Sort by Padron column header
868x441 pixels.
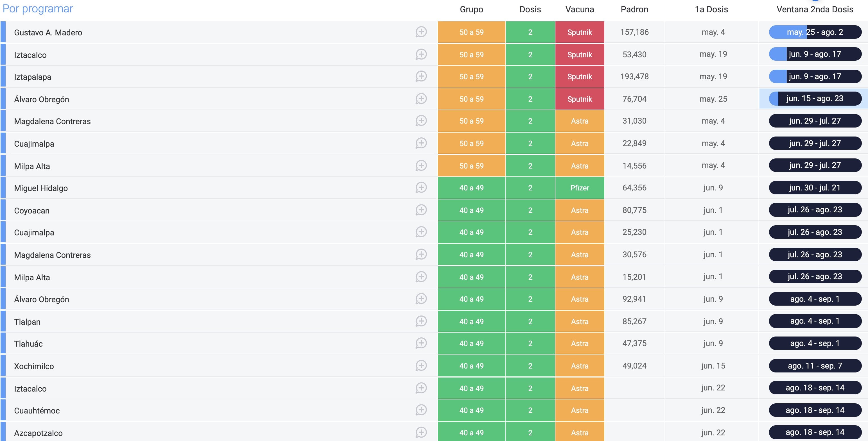634,10
